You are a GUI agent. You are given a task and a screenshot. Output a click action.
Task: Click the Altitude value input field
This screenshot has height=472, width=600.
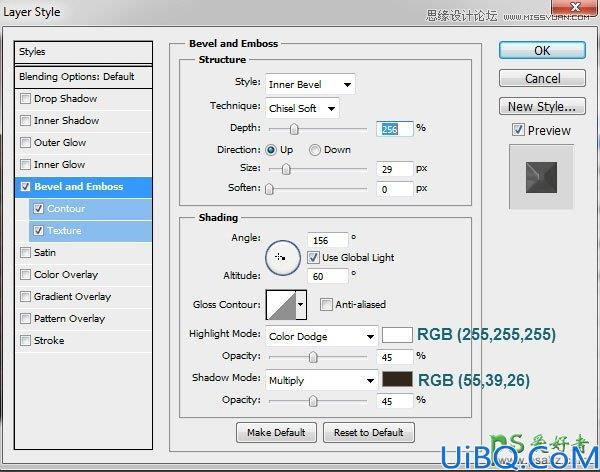pyautogui.click(x=328, y=276)
